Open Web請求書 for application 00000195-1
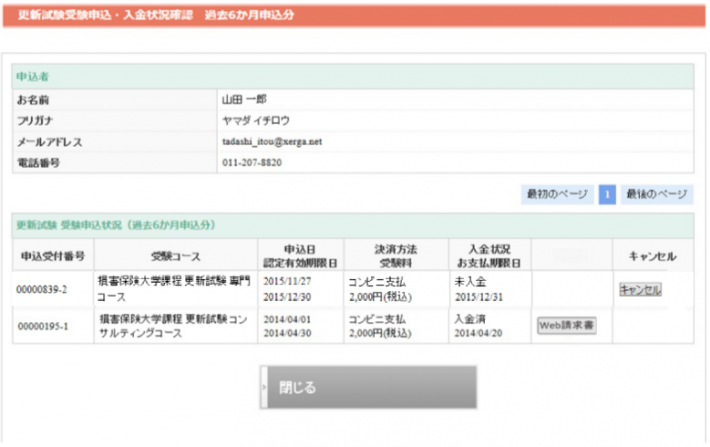Viewport: 710px width, 447px height. coord(567,325)
